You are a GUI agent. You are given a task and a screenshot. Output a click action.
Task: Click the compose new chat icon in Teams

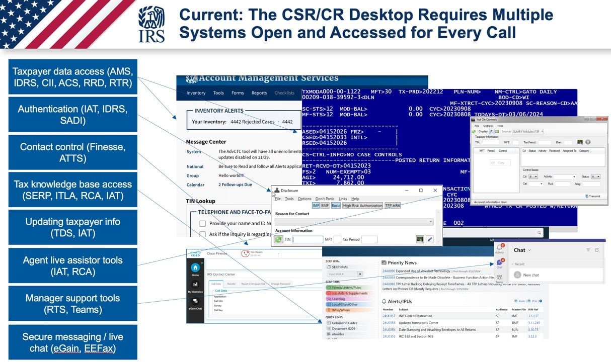(597, 250)
